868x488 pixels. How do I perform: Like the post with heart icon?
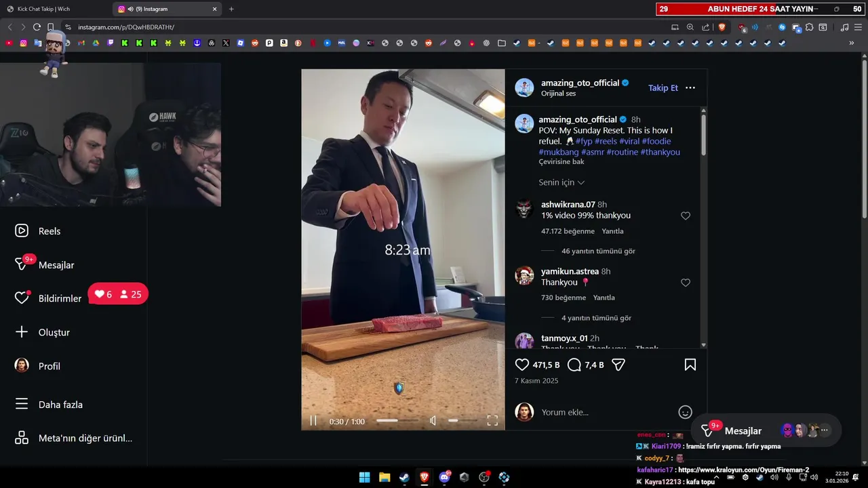click(522, 365)
